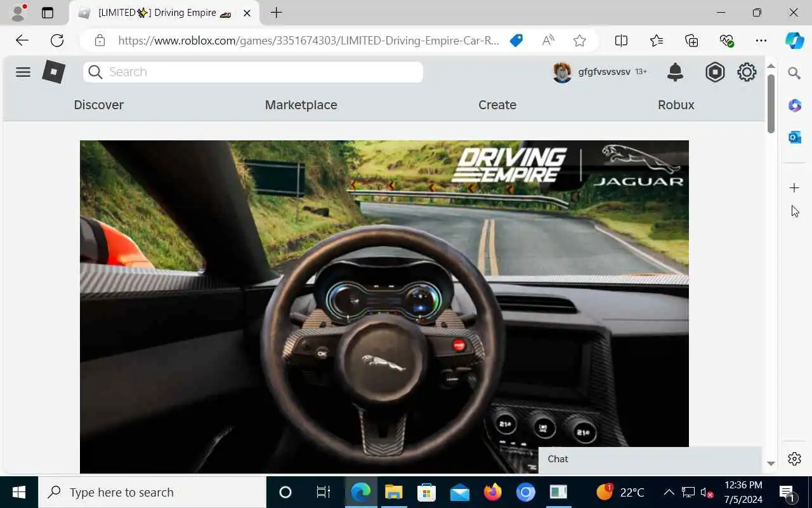Expand the Roblox Chat panel
Image resolution: width=812 pixels, height=508 pixels.
[x=650, y=459]
